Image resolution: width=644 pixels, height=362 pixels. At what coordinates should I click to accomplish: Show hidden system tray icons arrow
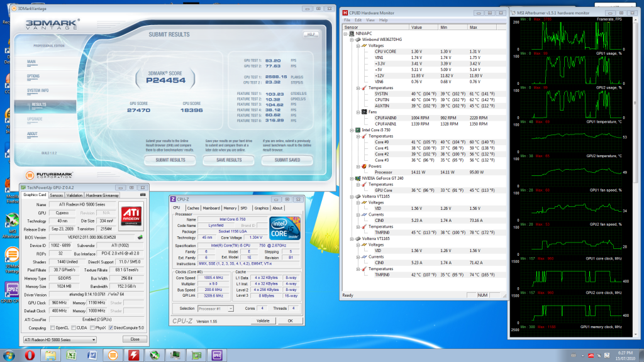(582, 356)
